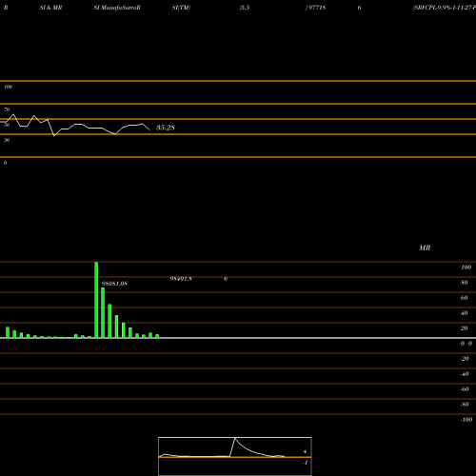The image size is (476, 476).
Task: Click the -40 label on MR axis
Action: [465, 374]
